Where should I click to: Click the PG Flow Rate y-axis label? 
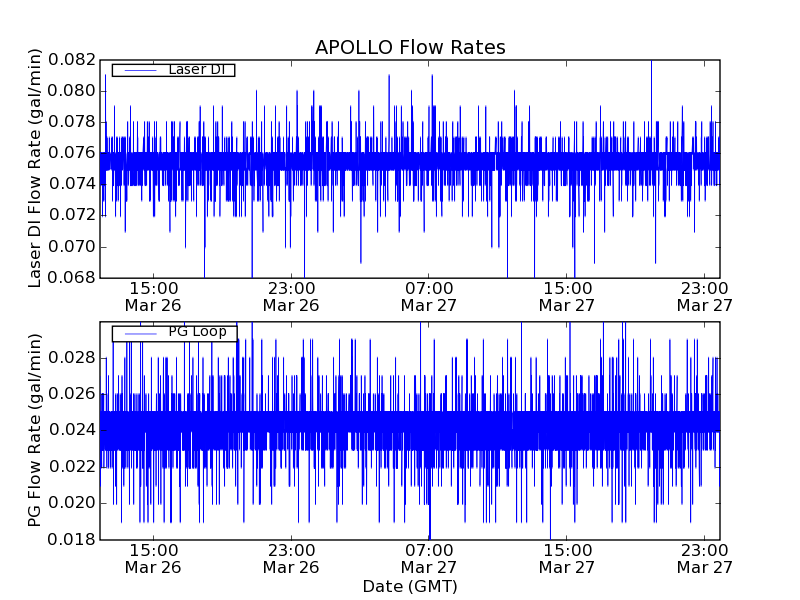point(35,431)
